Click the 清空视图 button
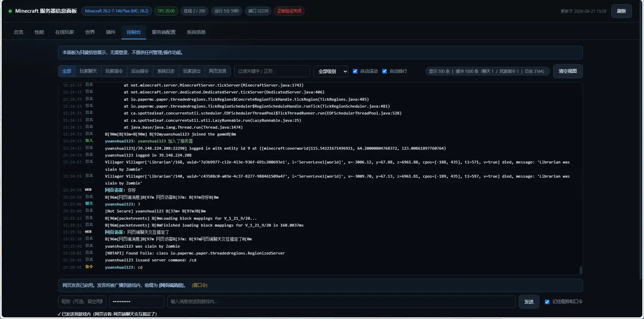This screenshot has width=644, height=319. coord(568,71)
